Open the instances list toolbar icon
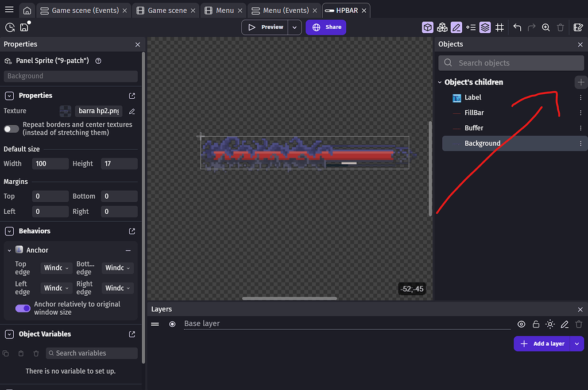The width and height of the screenshot is (588, 390). pos(471,27)
